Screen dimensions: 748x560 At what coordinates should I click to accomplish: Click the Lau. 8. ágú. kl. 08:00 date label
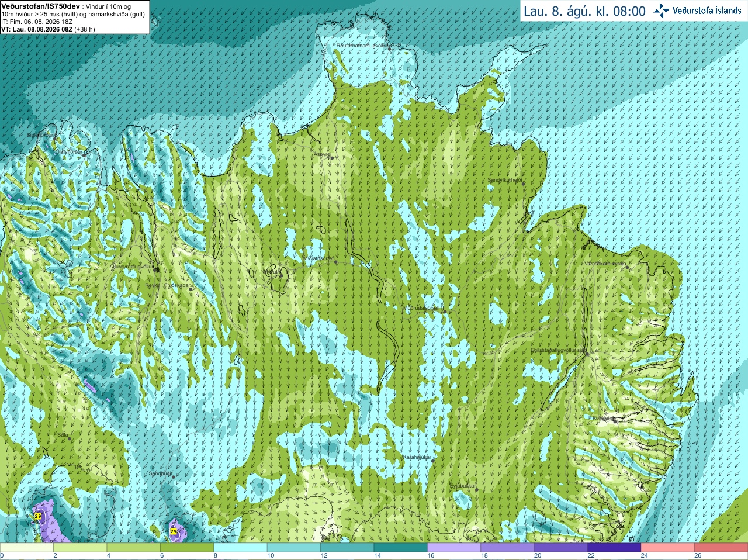[x=584, y=11]
